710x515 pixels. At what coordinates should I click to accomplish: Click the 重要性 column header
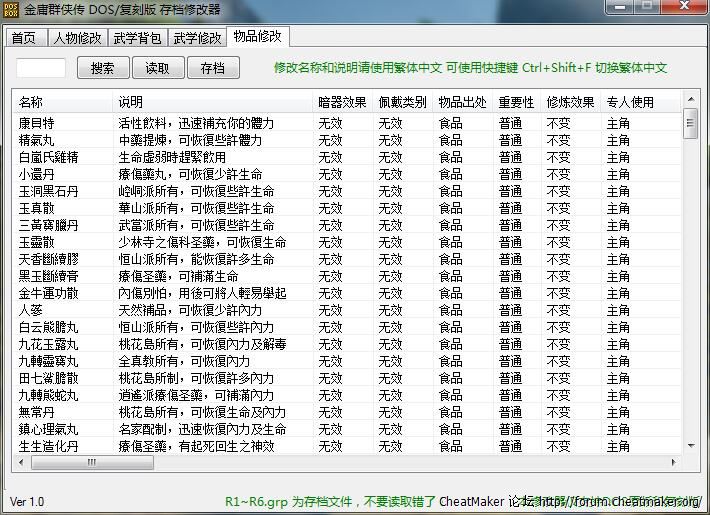pyautogui.click(x=516, y=102)
